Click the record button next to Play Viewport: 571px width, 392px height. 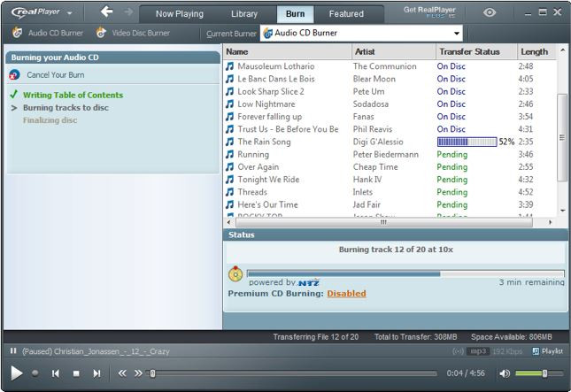(x=35, y=373)
